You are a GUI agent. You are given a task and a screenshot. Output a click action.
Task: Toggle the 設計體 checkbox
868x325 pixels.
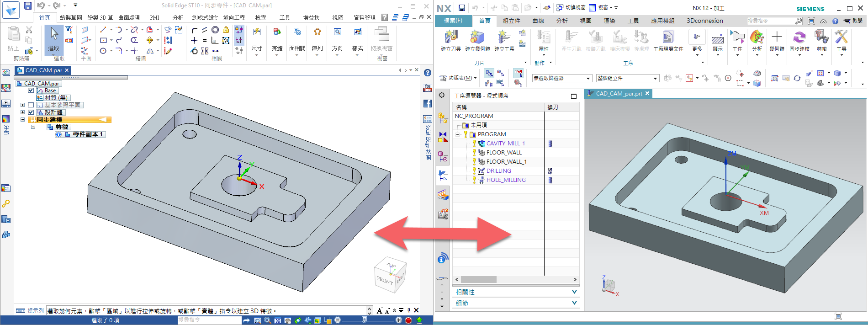pyautogui.click(x=31, y=112)
